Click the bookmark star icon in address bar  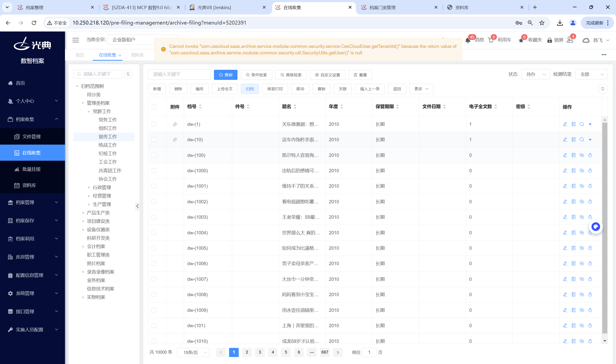coord(542,23)
